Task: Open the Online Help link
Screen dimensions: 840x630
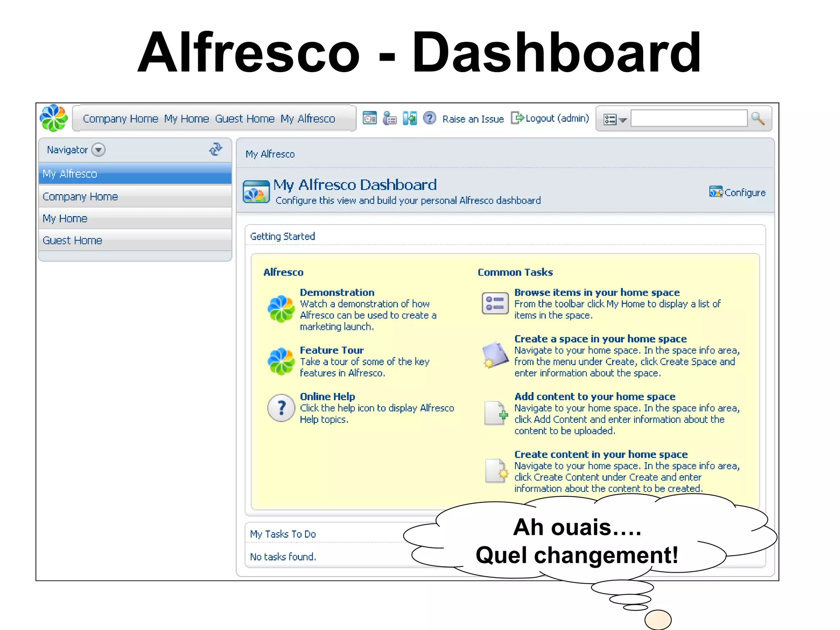Action: [327, 397]
